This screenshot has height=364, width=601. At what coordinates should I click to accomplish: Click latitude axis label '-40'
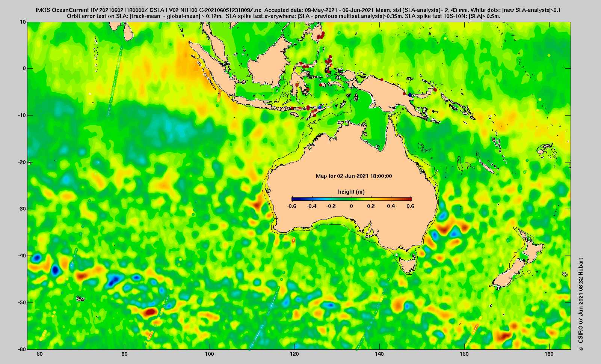[22, 256]
